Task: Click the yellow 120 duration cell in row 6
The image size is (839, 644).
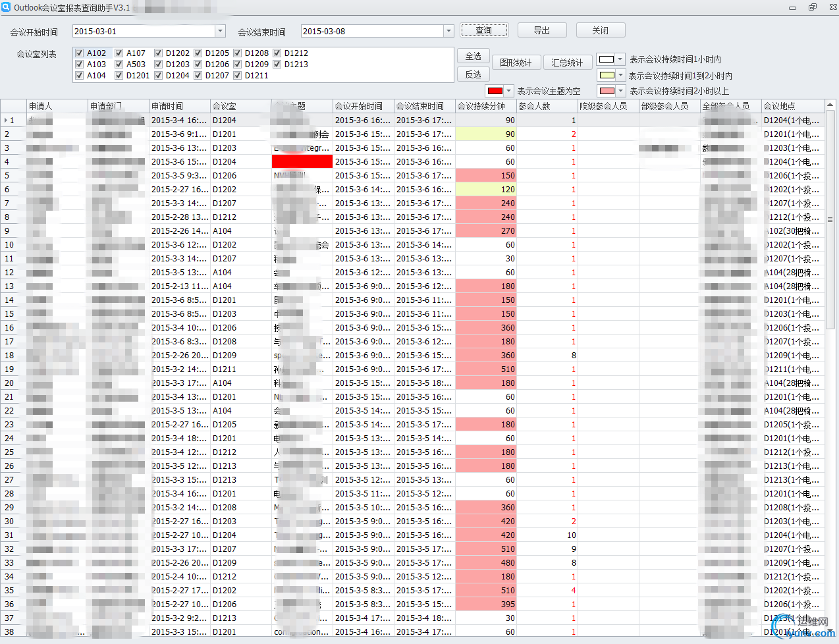Action: click(x=486, y=190)
